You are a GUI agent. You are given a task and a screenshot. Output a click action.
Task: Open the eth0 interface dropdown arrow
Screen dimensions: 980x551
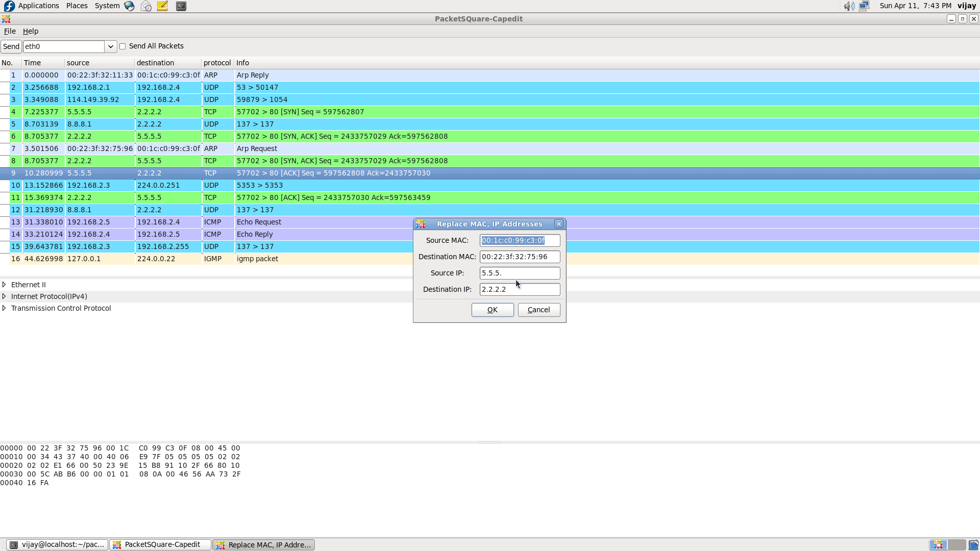111,46
